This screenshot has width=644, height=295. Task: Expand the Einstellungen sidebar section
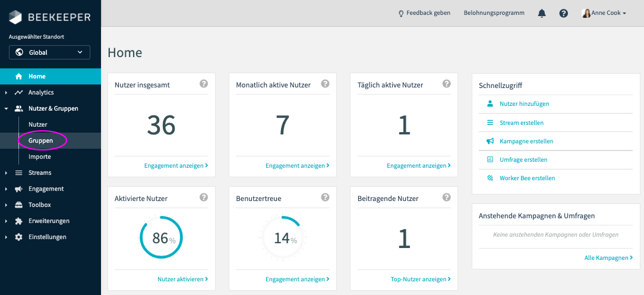click(x=47, y=237)
